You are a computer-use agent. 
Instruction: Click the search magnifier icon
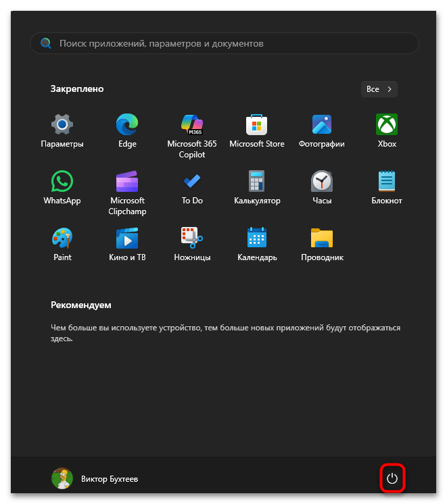(46, 43)
